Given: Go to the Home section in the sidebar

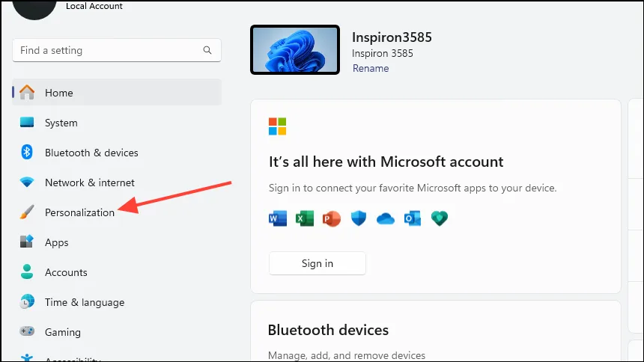Looking at the screenshot, I should [x=58, y=93].
